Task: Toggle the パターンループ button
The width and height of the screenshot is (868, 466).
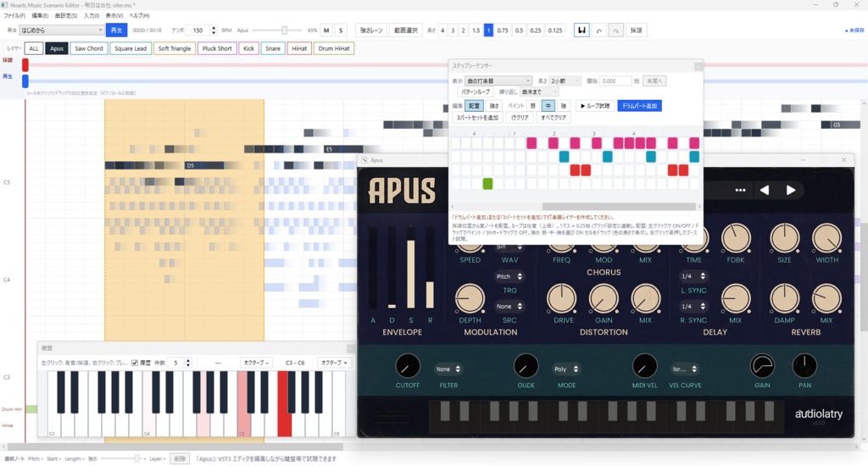Action: tap(476, 92)
